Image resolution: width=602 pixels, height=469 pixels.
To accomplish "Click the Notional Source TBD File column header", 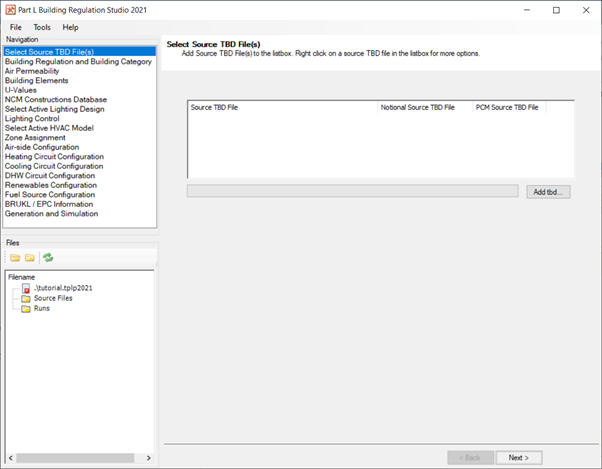I will (x=425, y=107).
